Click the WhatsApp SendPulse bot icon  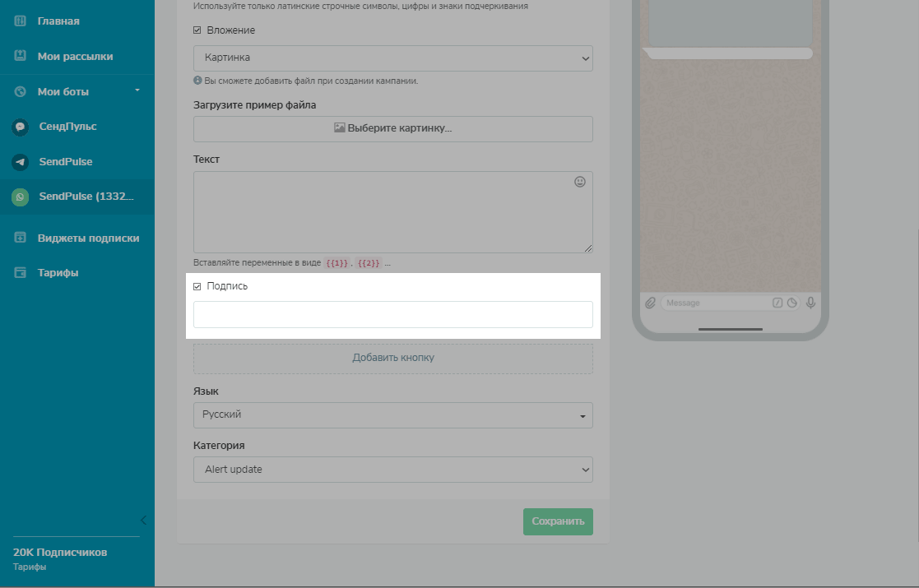[21, 197]
